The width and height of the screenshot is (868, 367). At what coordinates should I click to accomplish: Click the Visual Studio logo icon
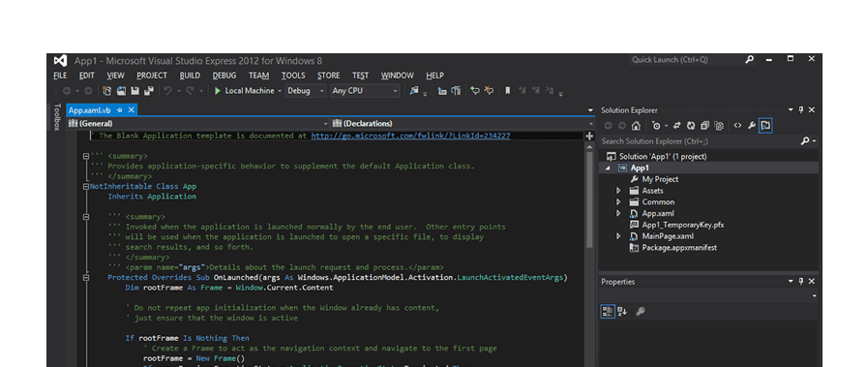point(60,60)
